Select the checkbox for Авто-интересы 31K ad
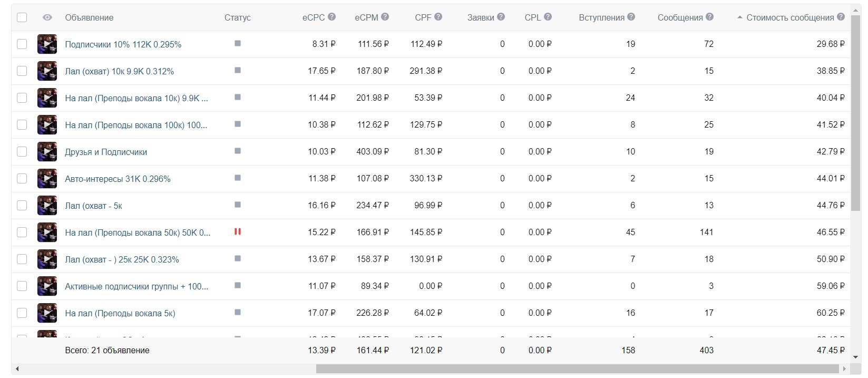 pyautogui.click(x=22, y=179)
